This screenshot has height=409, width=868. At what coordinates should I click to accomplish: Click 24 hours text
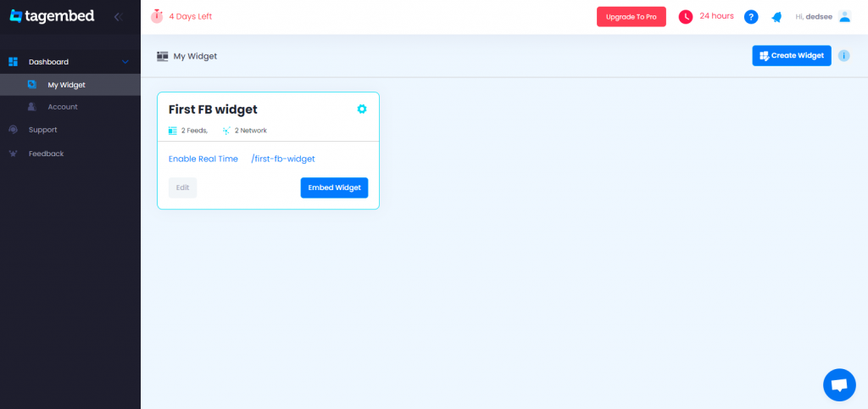tap(717, 16)
